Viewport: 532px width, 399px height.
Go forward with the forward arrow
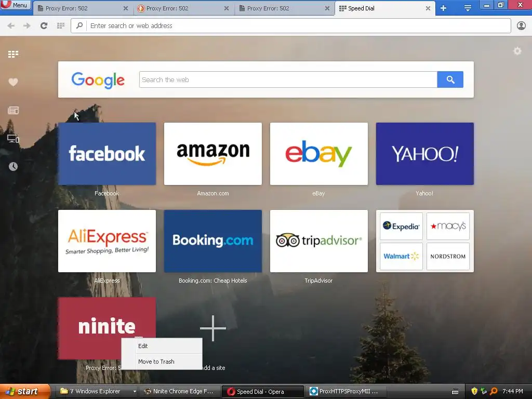(x=27, y=26)
